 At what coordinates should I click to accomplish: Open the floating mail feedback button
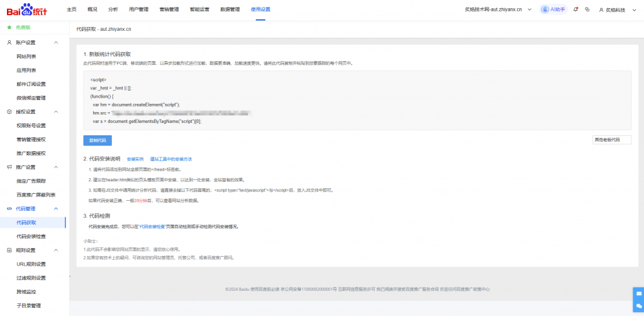639,293
